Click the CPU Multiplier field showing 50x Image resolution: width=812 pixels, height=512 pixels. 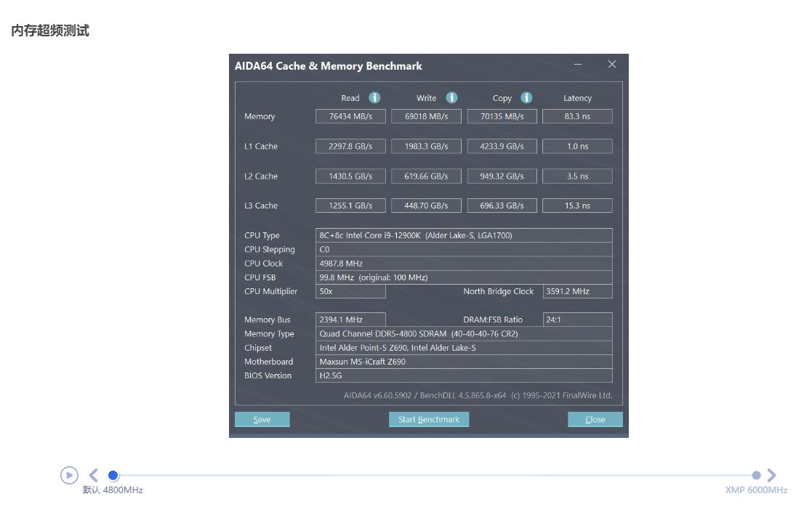tap(350, 290)
